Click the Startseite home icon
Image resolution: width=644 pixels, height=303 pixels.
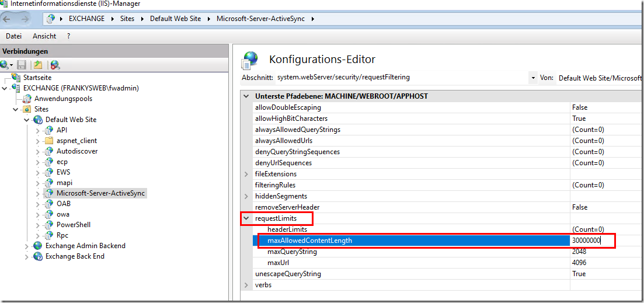click(16, 78)
